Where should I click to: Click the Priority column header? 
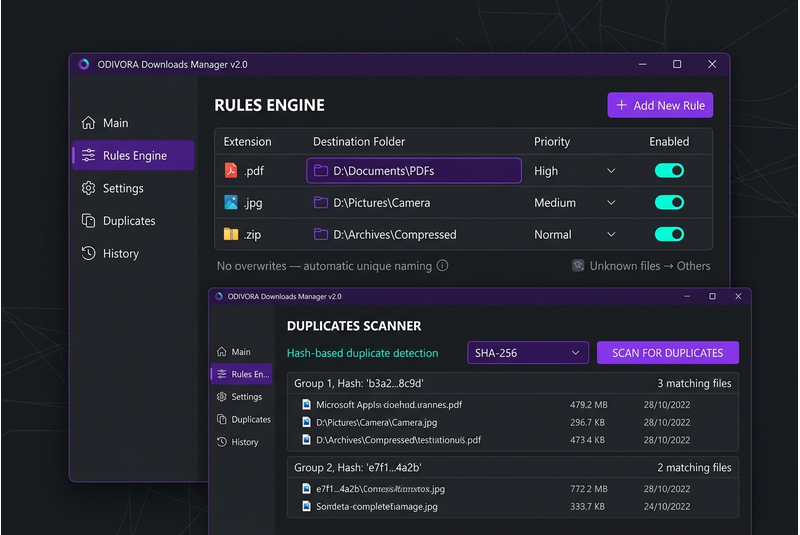coord(552,141)
